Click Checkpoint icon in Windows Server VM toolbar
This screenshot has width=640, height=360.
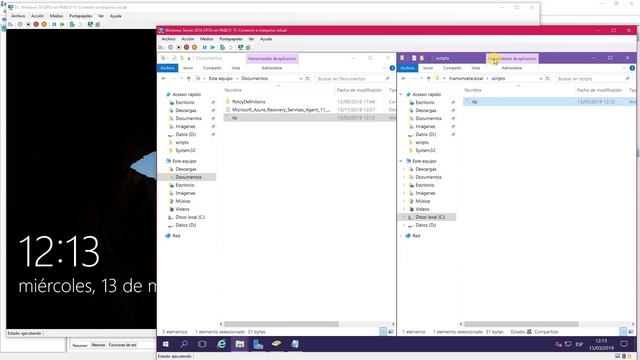pos(222,47)
